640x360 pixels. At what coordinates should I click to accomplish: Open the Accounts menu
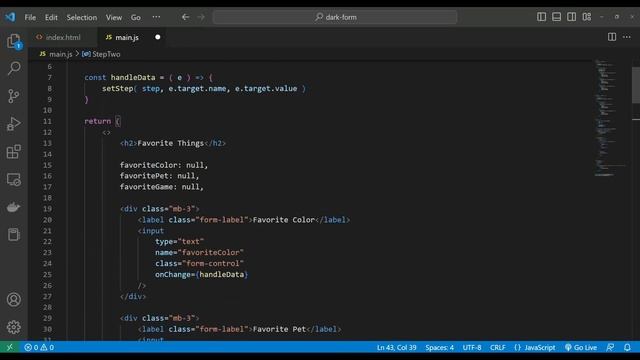[14, 300]
